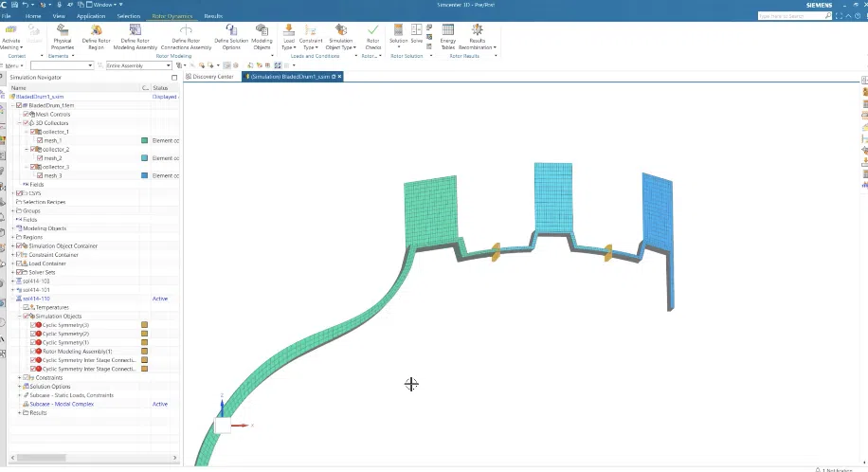Click the BladedDrum1_sim file icon
This screenshot has height=472, width=868.
click(x=12, y=97)
